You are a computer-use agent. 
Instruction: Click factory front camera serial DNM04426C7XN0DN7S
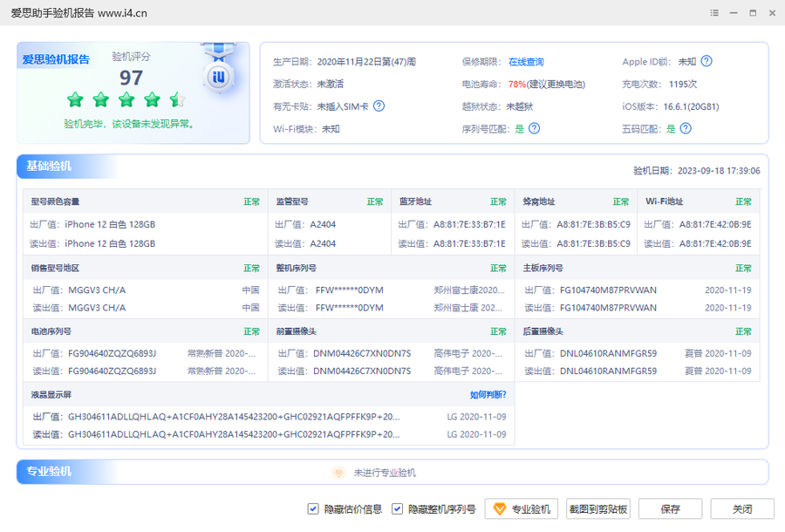coord(362,353)
